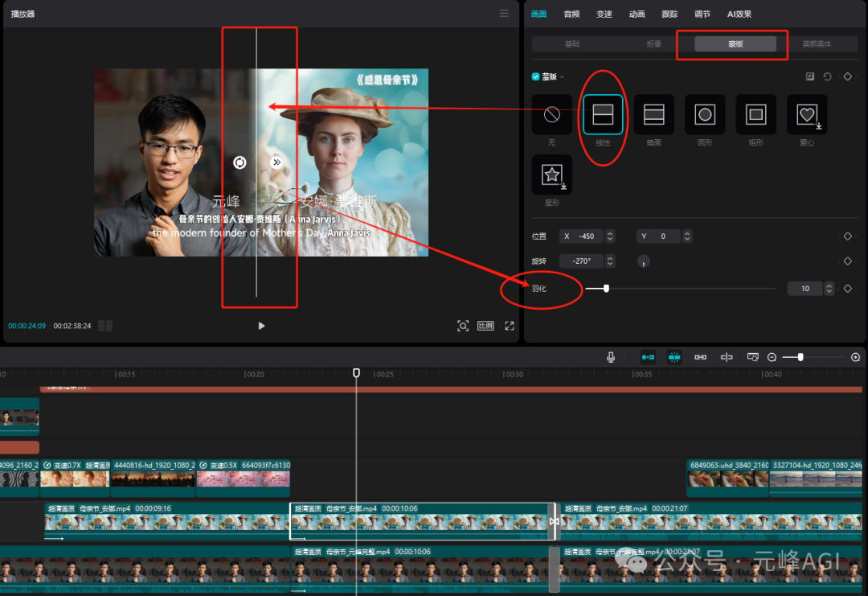The image size is (868, 596).
Task: Toggle the keyframe diamond in the 蒙版 header
Action: [x=848, y=76]
